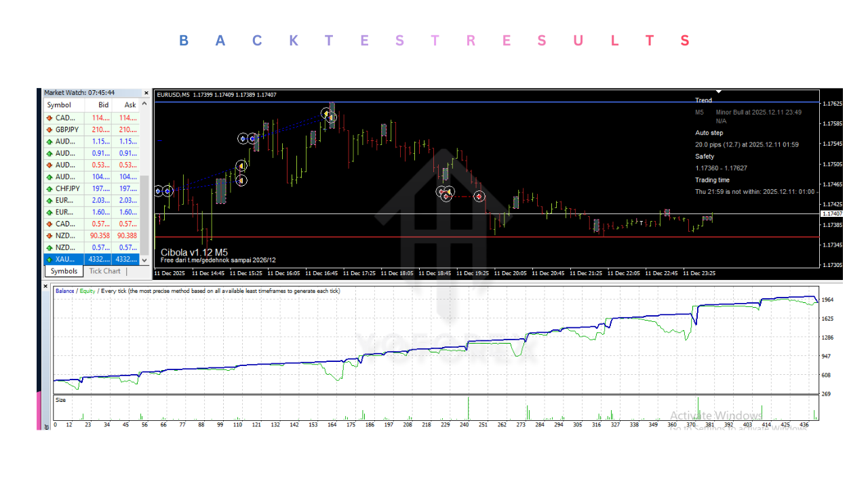Click the Symbol column header
This screenshot has width=868, height=488.
pos(60,105)
